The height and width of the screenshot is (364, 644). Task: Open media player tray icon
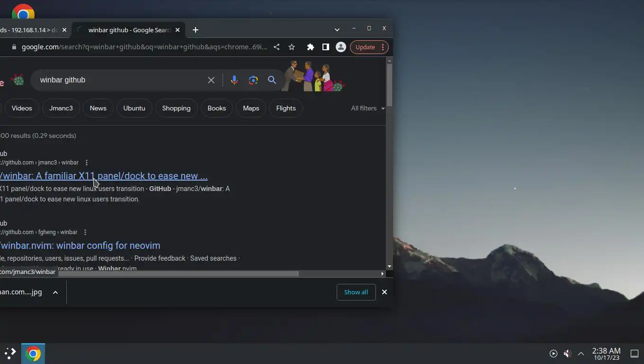(553, 354)
